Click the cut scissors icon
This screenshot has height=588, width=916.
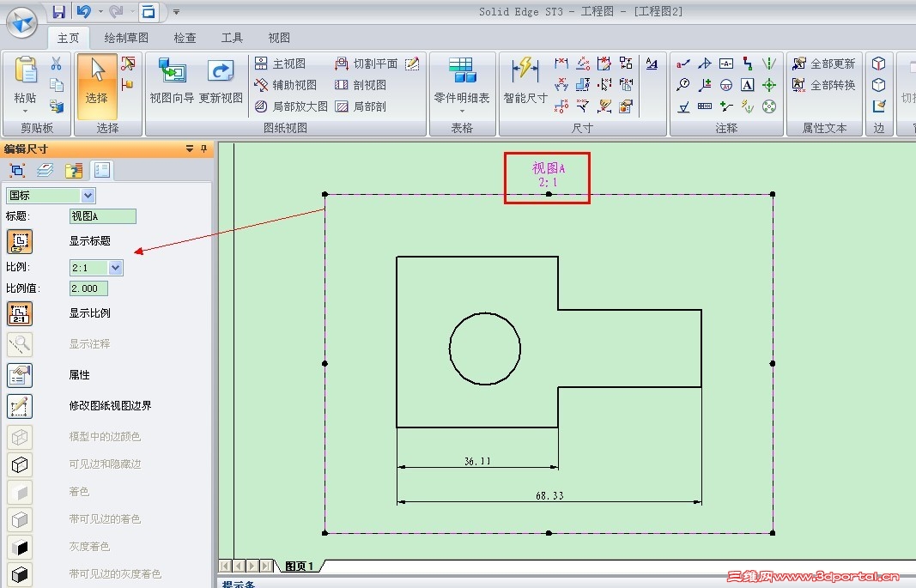click(56, 63)
